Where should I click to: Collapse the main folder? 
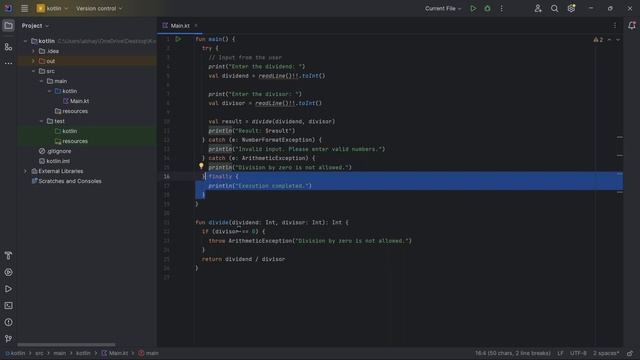click(42, 81)
